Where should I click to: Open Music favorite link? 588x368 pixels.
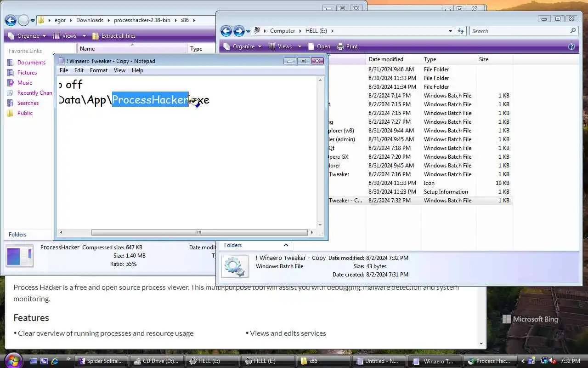[25, 83]
